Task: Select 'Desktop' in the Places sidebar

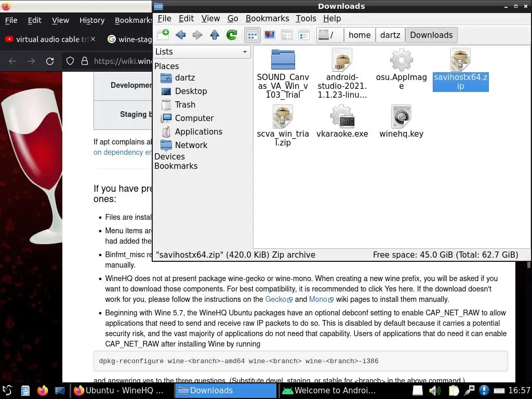Action: pos(191,91)
